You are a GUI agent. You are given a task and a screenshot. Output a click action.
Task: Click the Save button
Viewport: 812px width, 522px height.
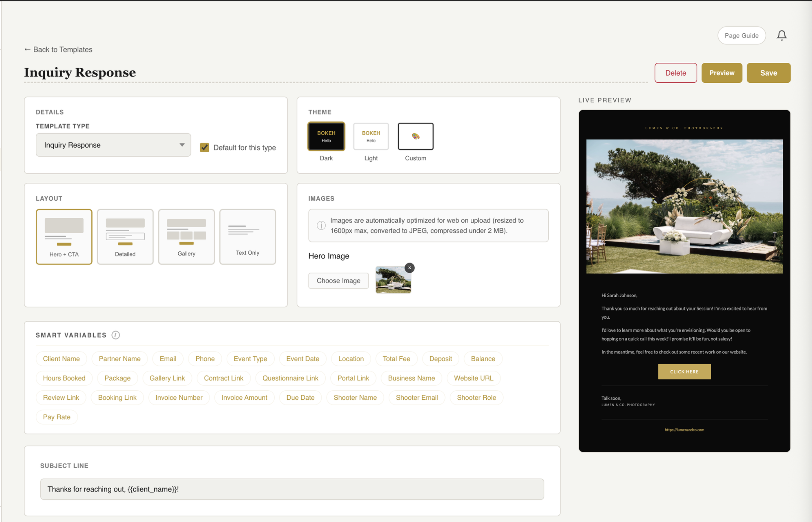pyautogui.click(x=768, y=72)
